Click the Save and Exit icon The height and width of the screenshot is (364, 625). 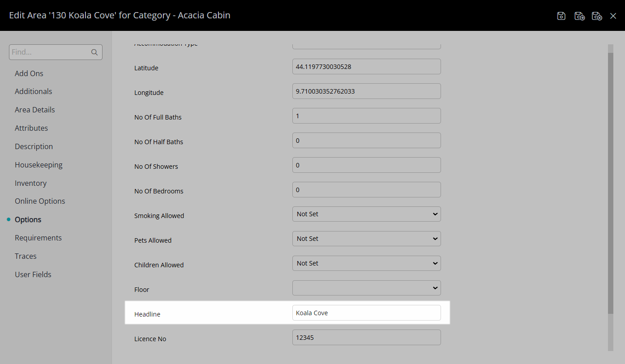click(x=597, y=16)
